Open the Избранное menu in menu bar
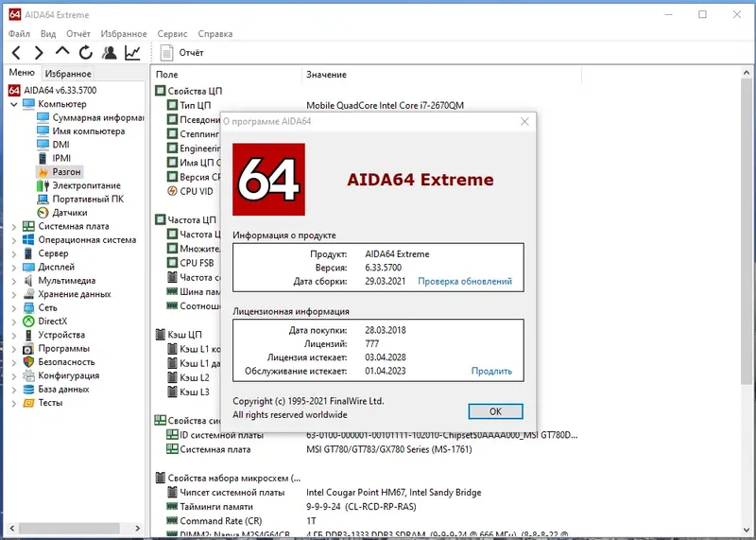This screenshot has height=540, width=756. pyautogui.click(x=124, y=34)
